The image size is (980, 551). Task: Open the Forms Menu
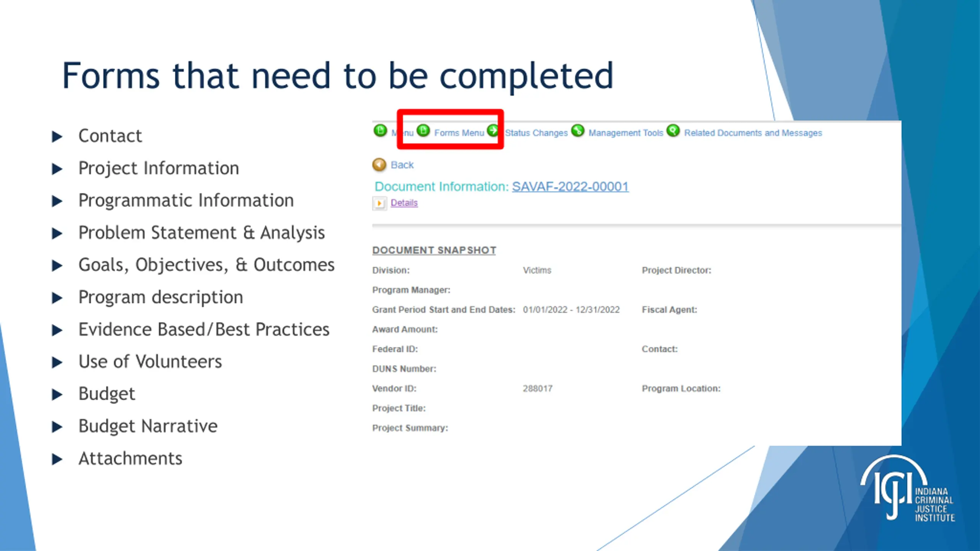pos(459,133)
